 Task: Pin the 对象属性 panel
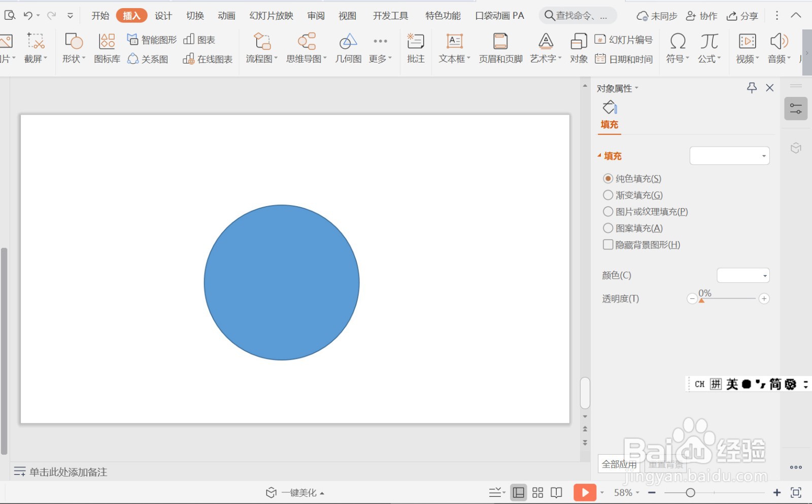coord(752,88)
